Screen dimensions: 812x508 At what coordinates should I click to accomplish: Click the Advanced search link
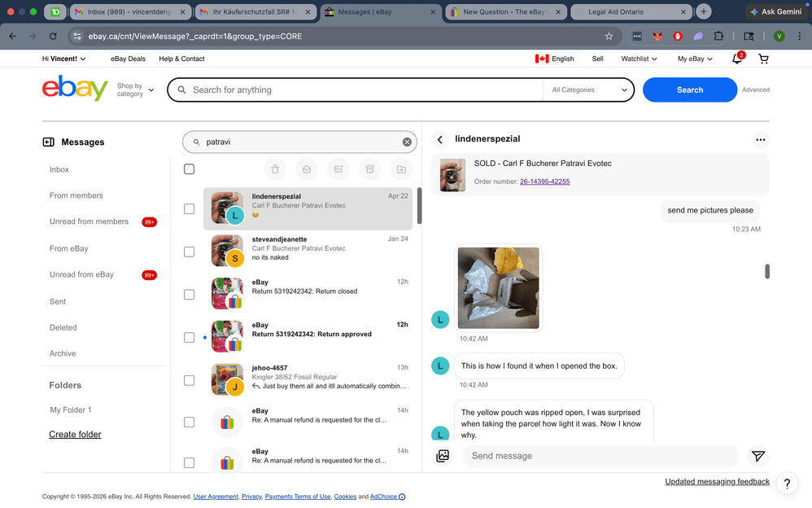[x=756, y=90]
